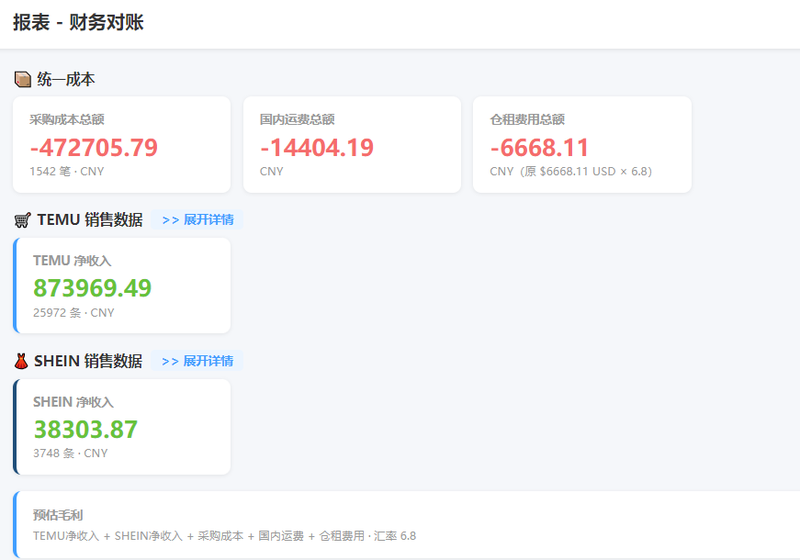
Task: Open the 国内运费总额 card
Action: [352, 145]
